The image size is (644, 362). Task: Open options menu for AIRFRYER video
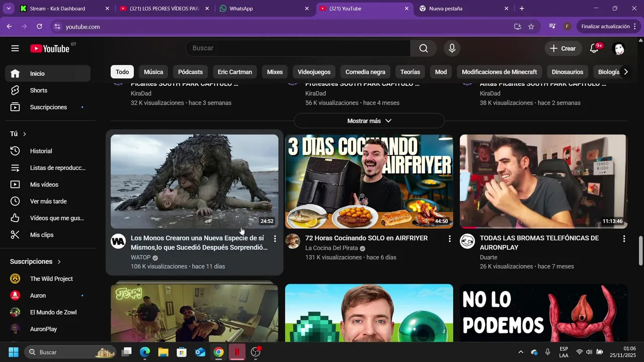(450, 238)
